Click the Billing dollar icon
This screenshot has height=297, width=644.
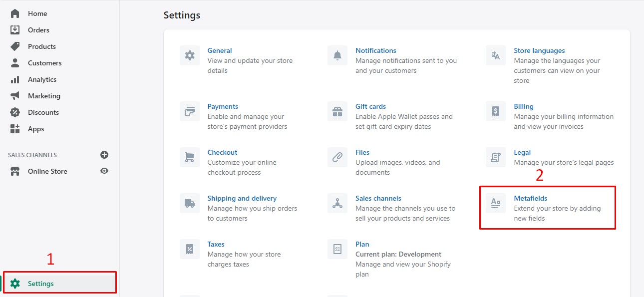pos(495,111)
